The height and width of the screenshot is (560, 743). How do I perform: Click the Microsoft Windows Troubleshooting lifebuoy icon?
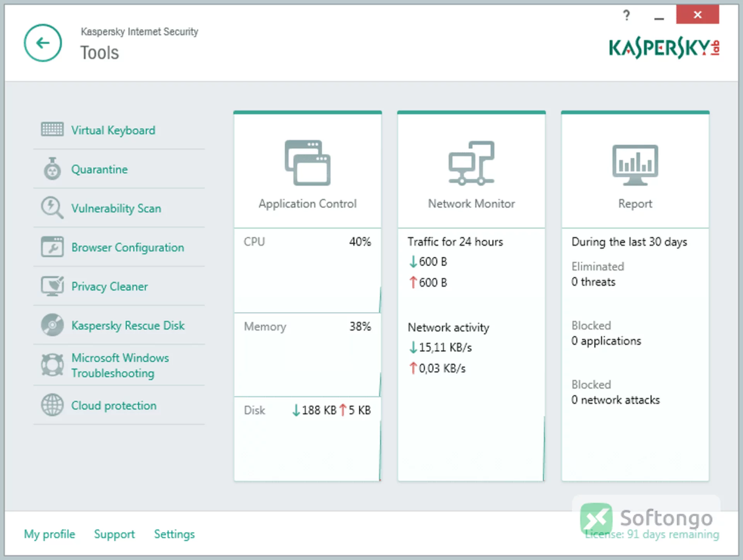(52, 365)
